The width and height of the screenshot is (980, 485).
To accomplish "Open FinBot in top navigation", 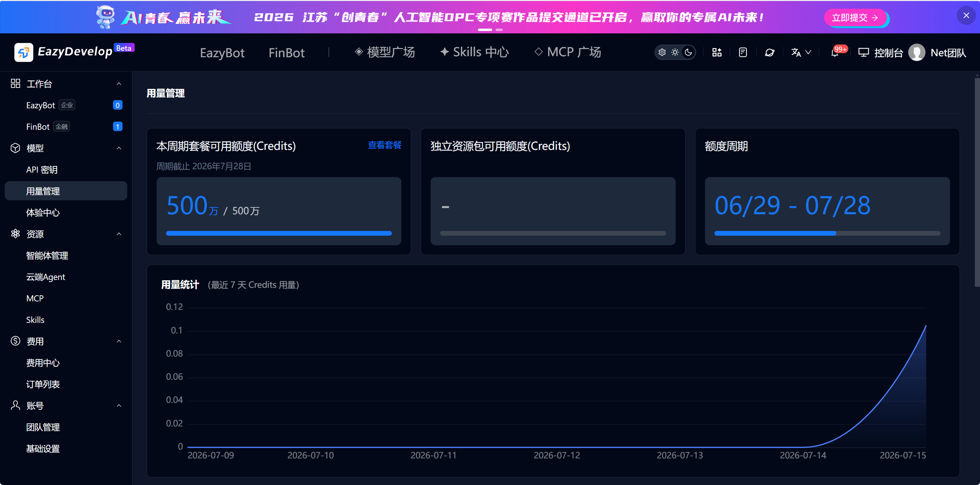I will 287,52.
